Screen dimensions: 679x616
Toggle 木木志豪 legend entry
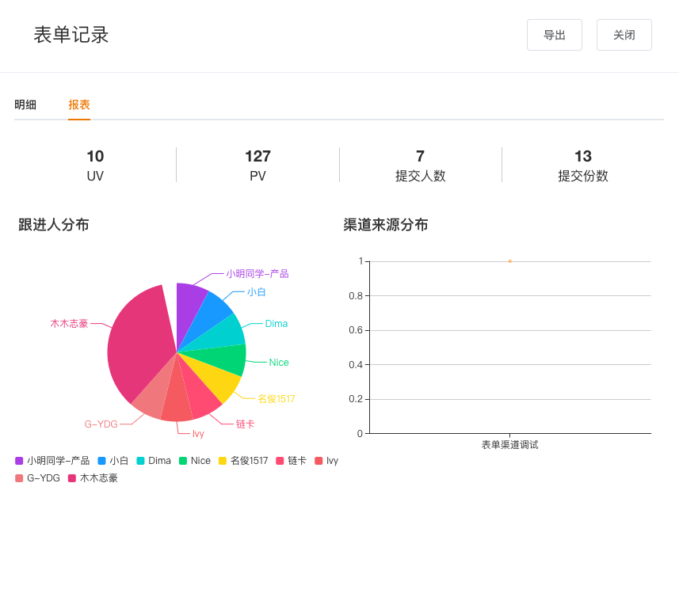point(93,478)
